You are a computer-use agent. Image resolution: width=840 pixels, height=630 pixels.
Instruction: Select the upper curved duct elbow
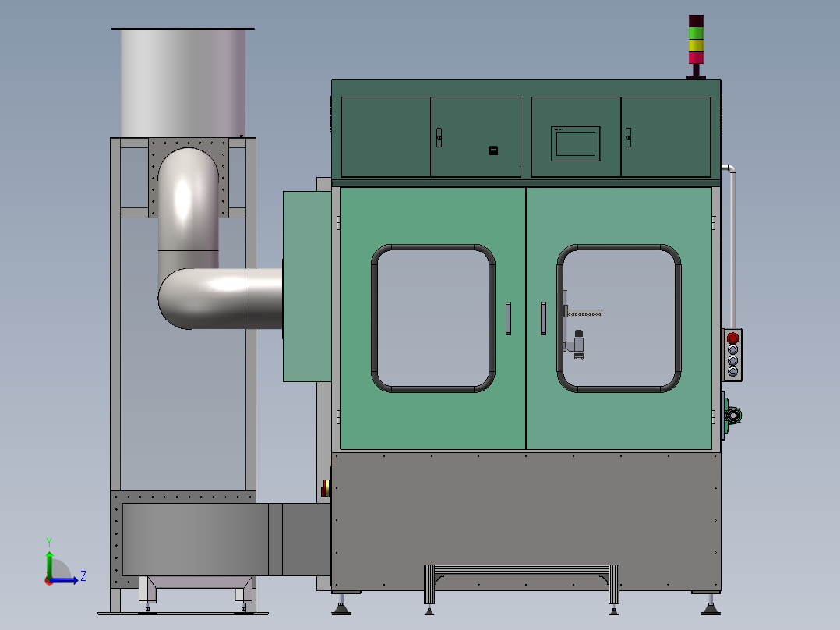pos(188,200)
